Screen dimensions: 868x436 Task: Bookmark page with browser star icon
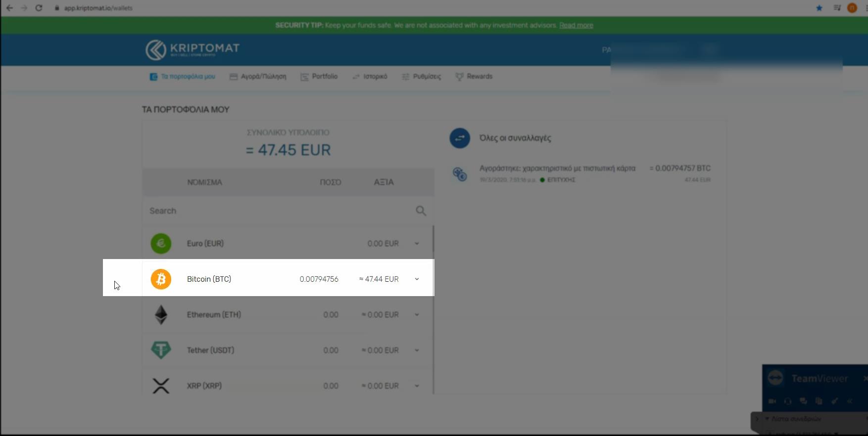(x=819, y=8)
